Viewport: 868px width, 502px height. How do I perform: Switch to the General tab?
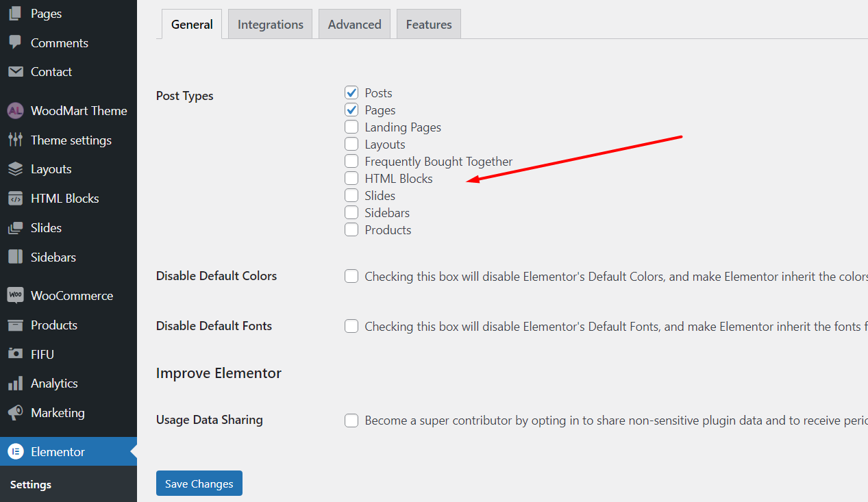(x=192, y=24)
